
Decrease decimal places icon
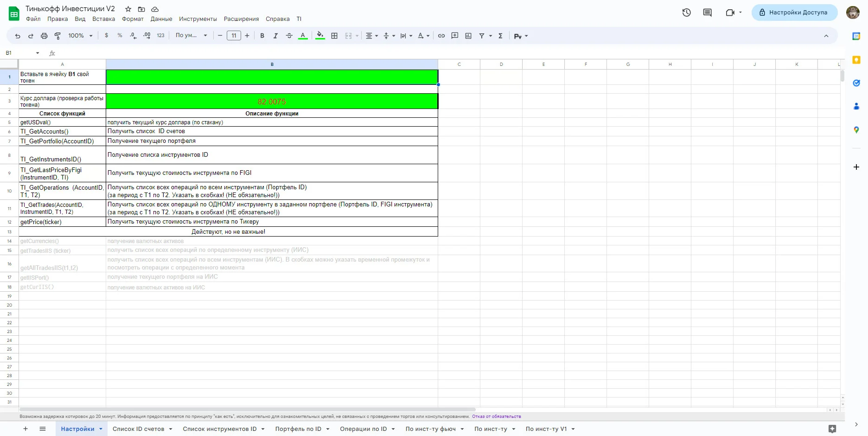[x=133, y=36]
